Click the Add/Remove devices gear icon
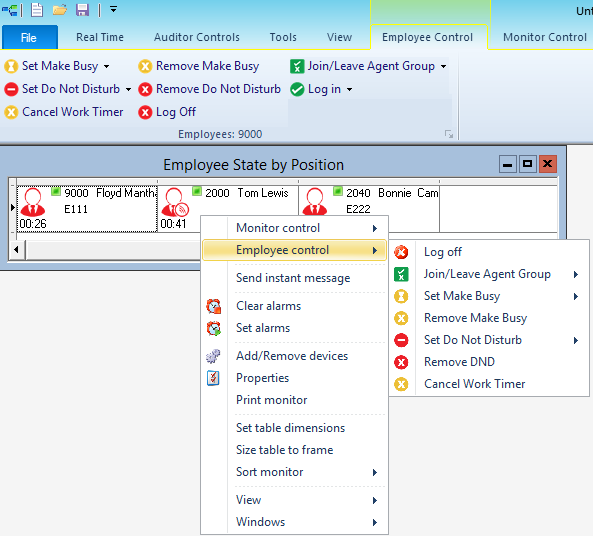 (x=213, y=356)
